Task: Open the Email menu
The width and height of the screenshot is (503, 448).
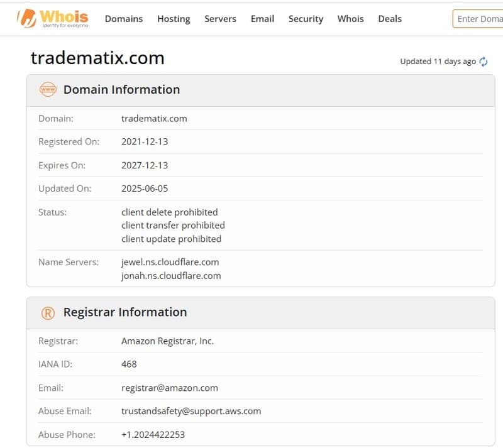Action: click(x=262, y=19)
